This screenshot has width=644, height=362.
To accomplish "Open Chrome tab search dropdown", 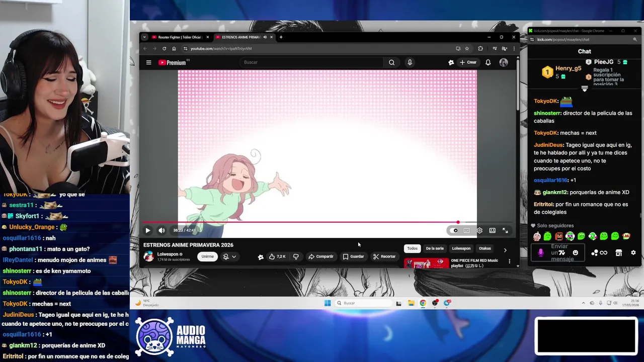I will click(x=144, y=37).
